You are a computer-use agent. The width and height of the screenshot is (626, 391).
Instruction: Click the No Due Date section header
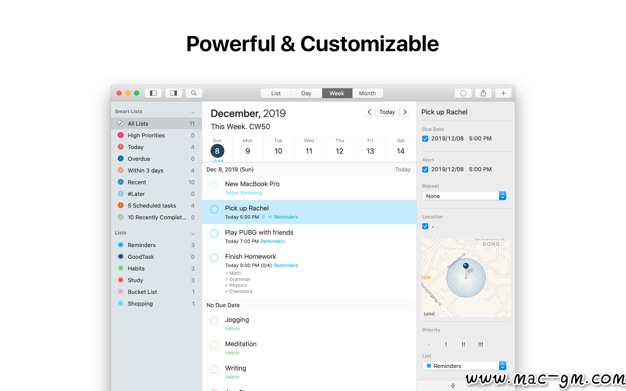point(309,305)
